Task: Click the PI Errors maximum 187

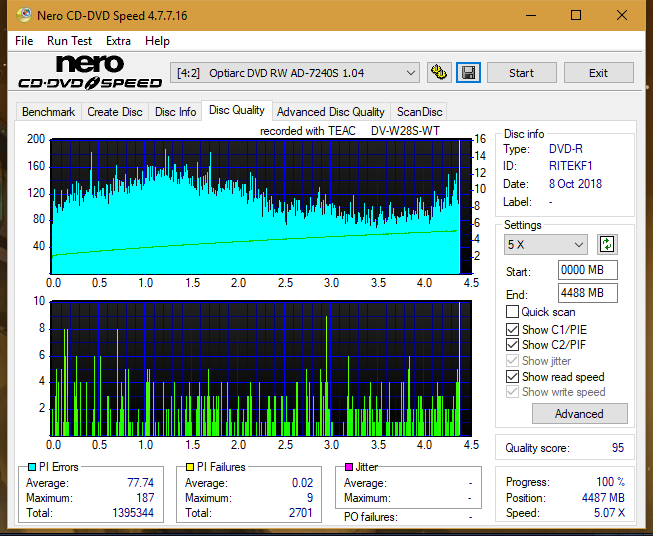Action: [x=145, y=498]
